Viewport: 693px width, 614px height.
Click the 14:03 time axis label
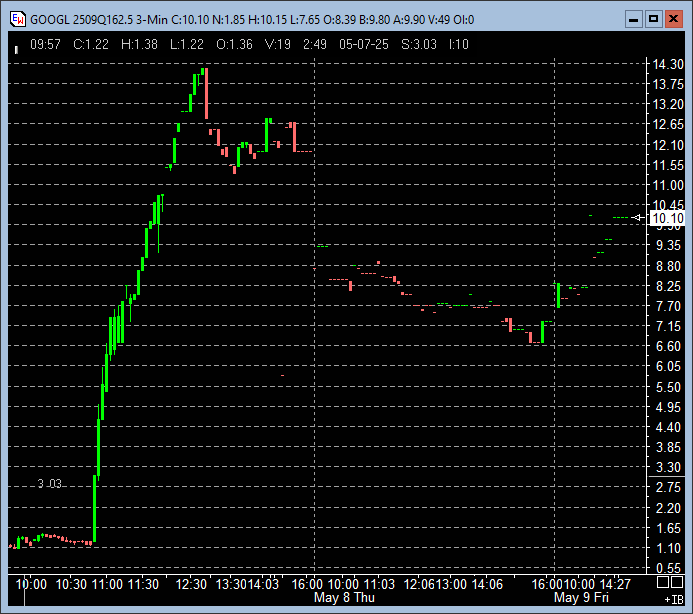pos(263,584)
